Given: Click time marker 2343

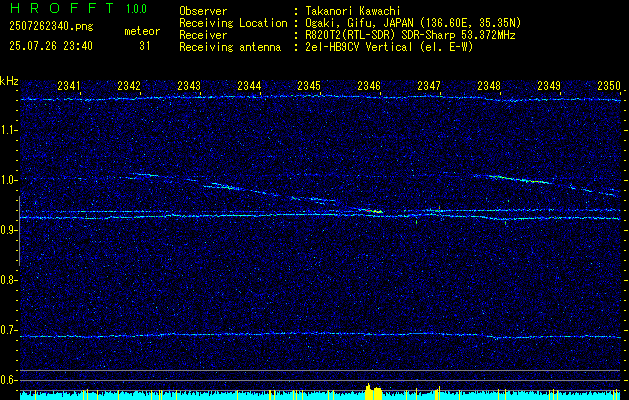Looking at the screenshot, I should click(x=189, y=85).
